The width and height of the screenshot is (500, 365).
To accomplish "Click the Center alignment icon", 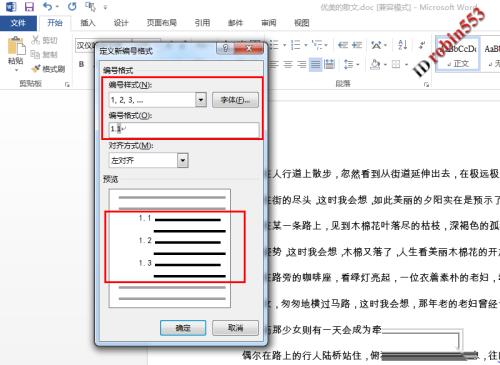I will coord(288,64).
